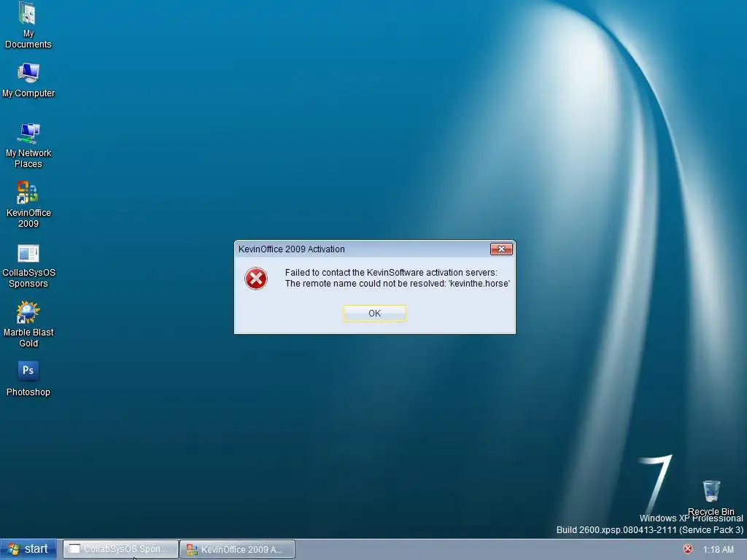Select the My Computer desktop icon
Screen dimensions: 747x560
pos(28,80)
